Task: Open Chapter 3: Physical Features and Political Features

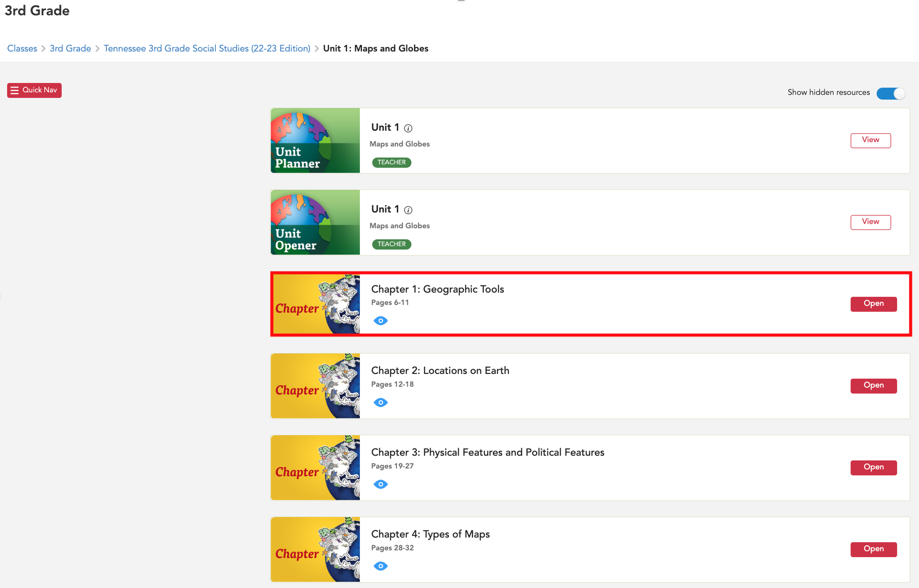Action: [x=873, y=467]
